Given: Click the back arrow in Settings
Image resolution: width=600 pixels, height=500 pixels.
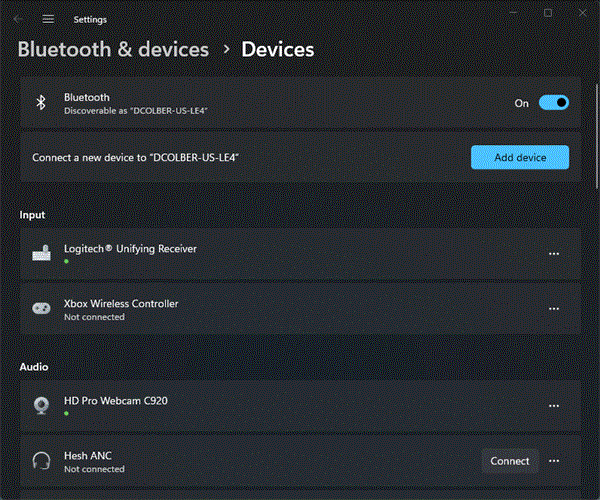Looking at the screenshot, I should pyautogui.click(x=18, y=19).
